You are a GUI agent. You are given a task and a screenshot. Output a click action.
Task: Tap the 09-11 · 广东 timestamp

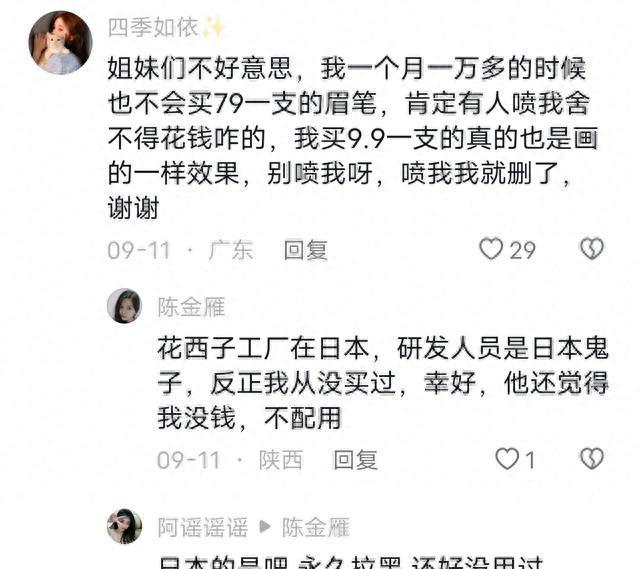pyautogui.click(x=180, y=250)
